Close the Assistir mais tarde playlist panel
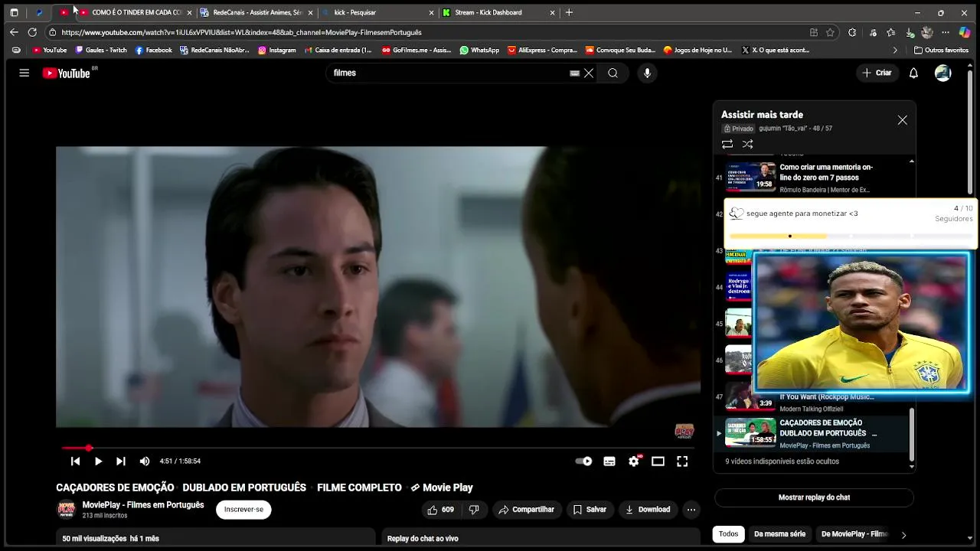Viewport: 980px width, 551px height. pos(903,120)
